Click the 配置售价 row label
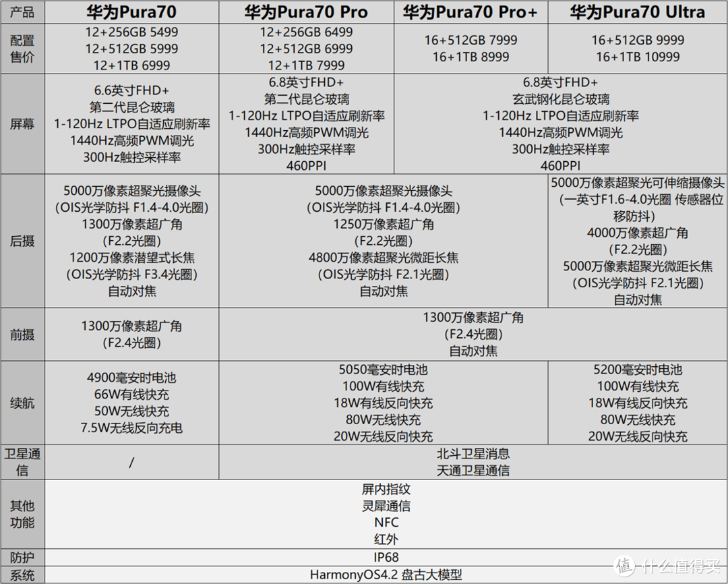The height and width of the screenshot is (584, 728). (22, 47)
